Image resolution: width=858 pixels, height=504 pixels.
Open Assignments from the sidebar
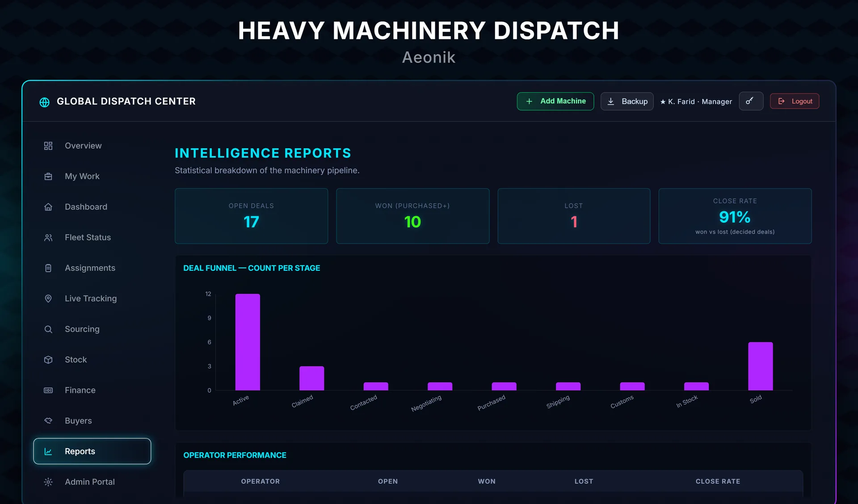coord(92,268)
